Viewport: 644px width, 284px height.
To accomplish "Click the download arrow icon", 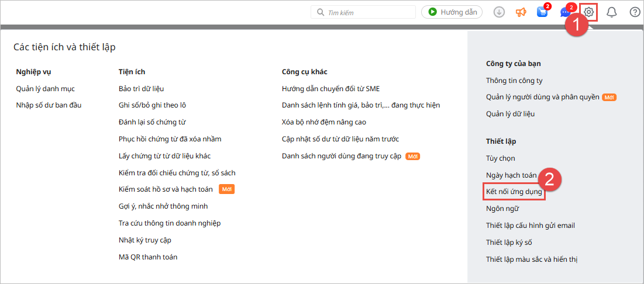I will 499,12.
